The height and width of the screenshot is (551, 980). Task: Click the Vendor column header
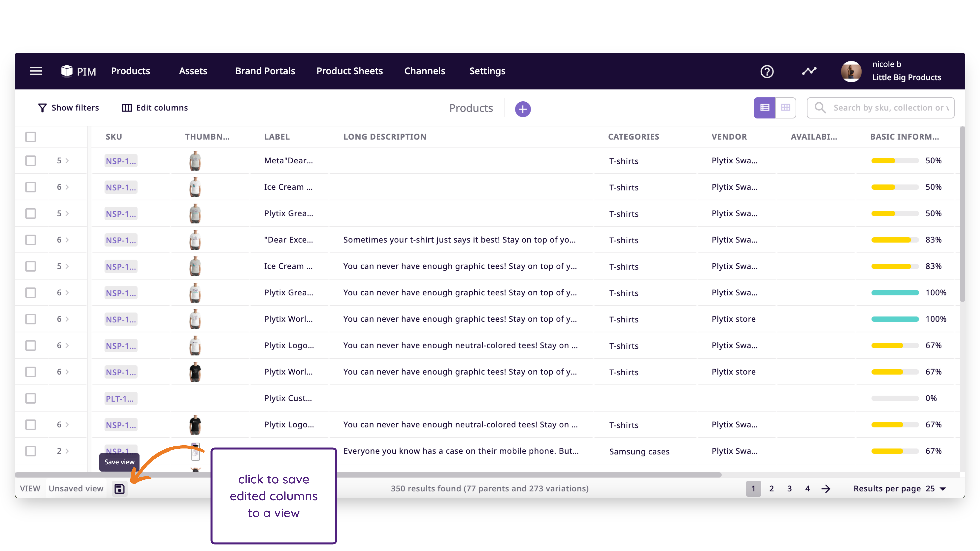(x=729, y=137)
